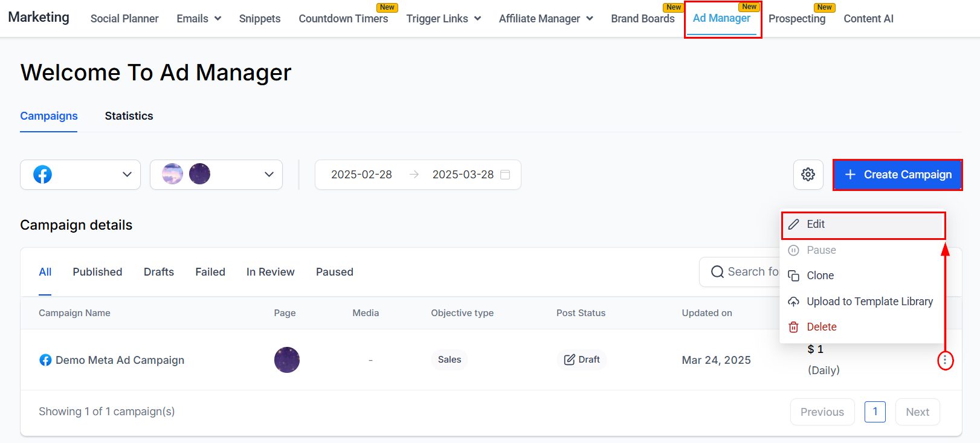Click the start date 2025-02-28 field
The width and height of the screenshot is (980, 443).
point(361,175)
